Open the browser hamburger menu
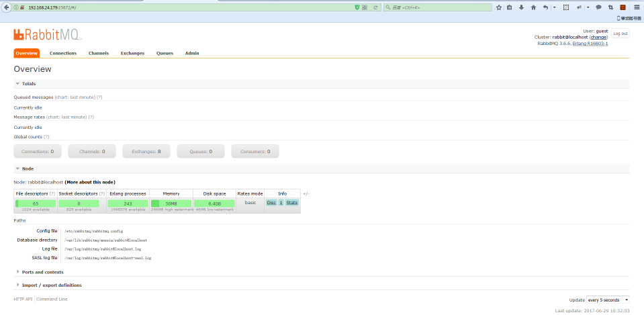Image resolution: width=644 pixels, height=315 pixels. click(x=637, y=7)
